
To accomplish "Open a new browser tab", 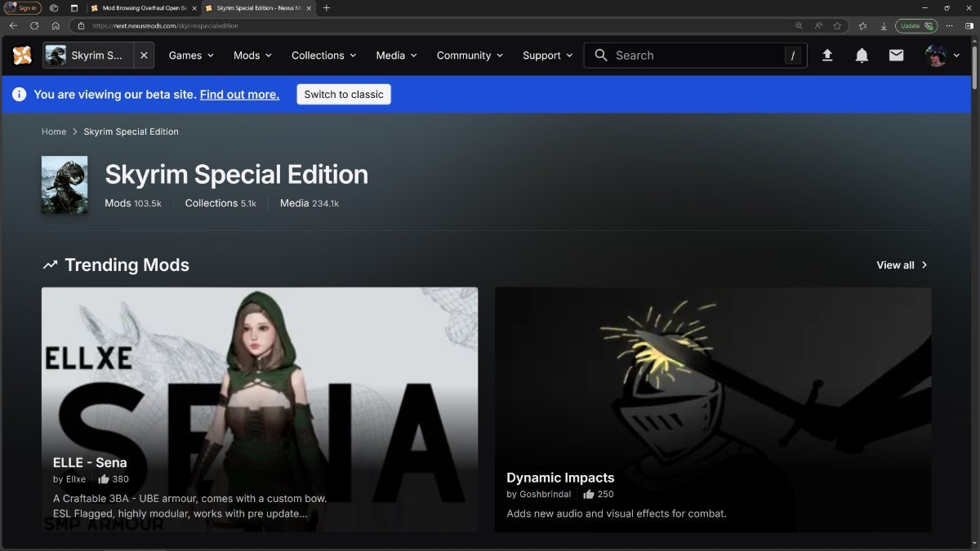I will pyautogui.click(x=327, y=8).
